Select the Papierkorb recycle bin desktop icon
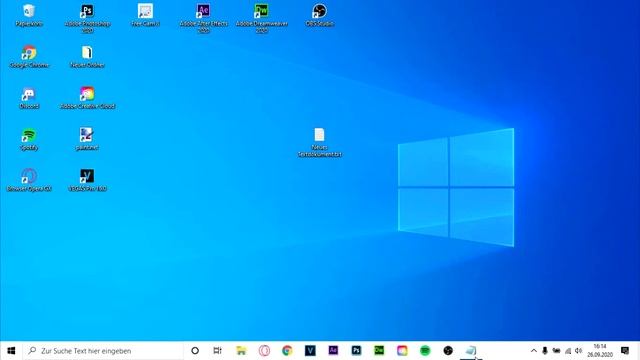The image size is (640, 360). click(x=29, y=15)
